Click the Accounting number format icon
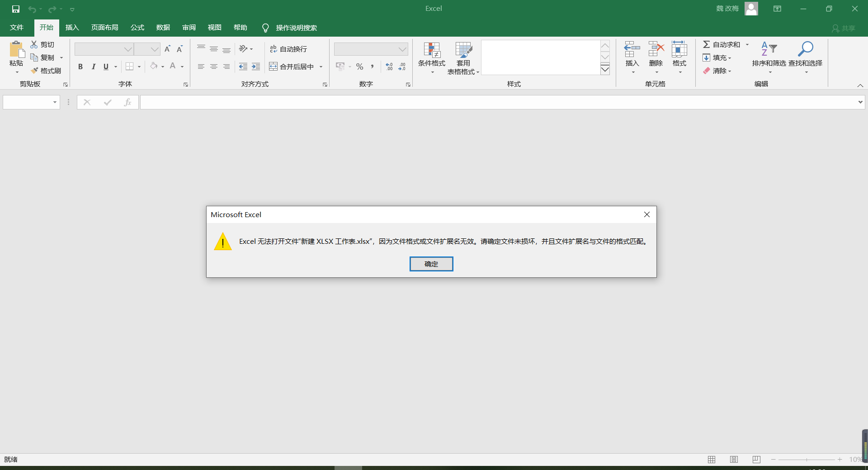Screen dimensions: 868x470 coord(340,66)
